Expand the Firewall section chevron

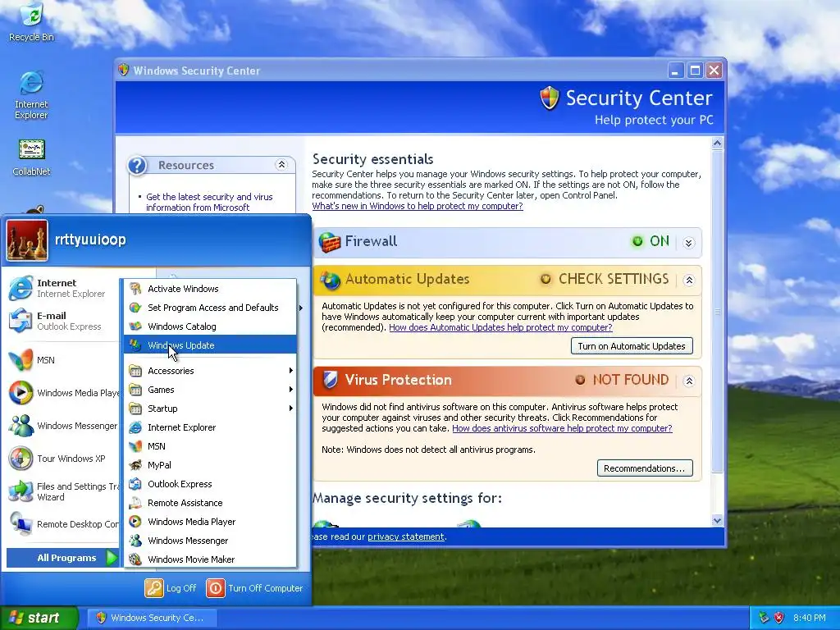689,243
